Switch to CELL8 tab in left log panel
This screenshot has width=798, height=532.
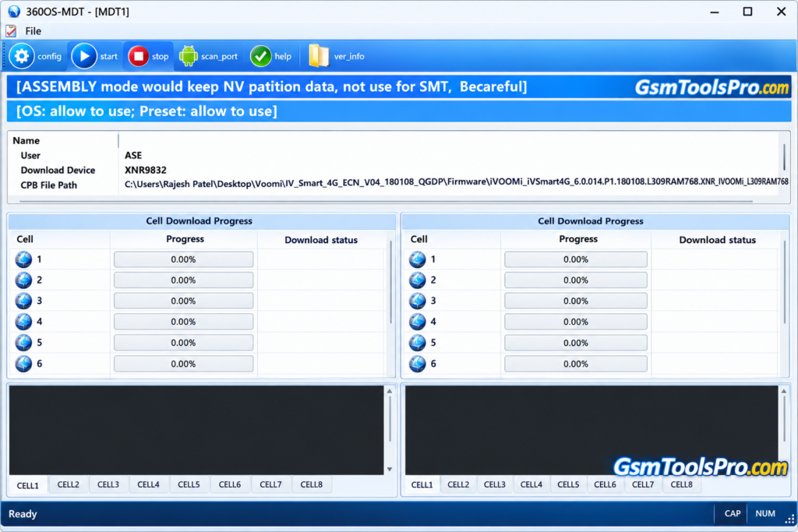[x=312, y=484]
